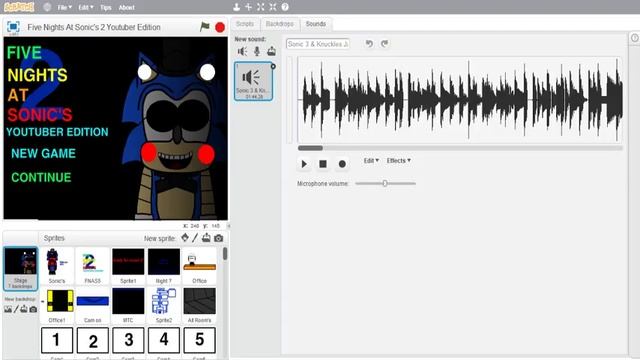Switch stage to full screen mode
This screenshot has width=640, height=360.
tap(13, 27)
